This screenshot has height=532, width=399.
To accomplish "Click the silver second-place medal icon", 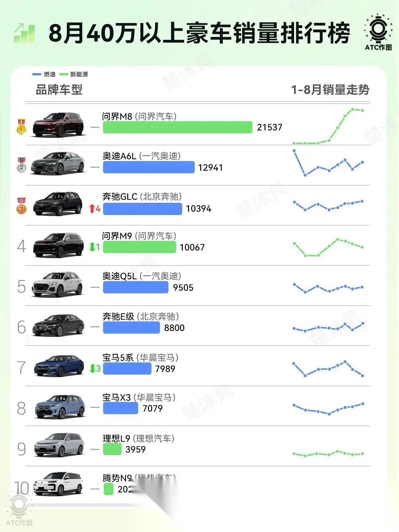I will click(21, 166).
